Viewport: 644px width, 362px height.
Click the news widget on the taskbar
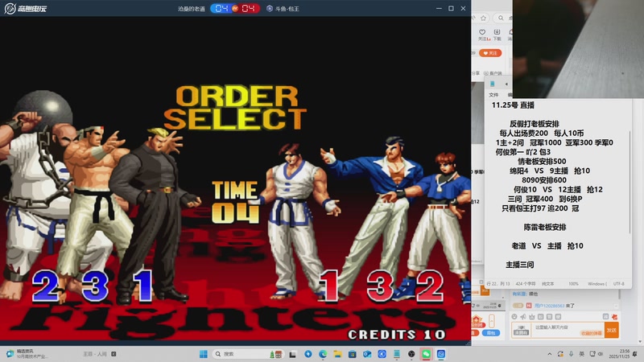click(x=26, y=354)
